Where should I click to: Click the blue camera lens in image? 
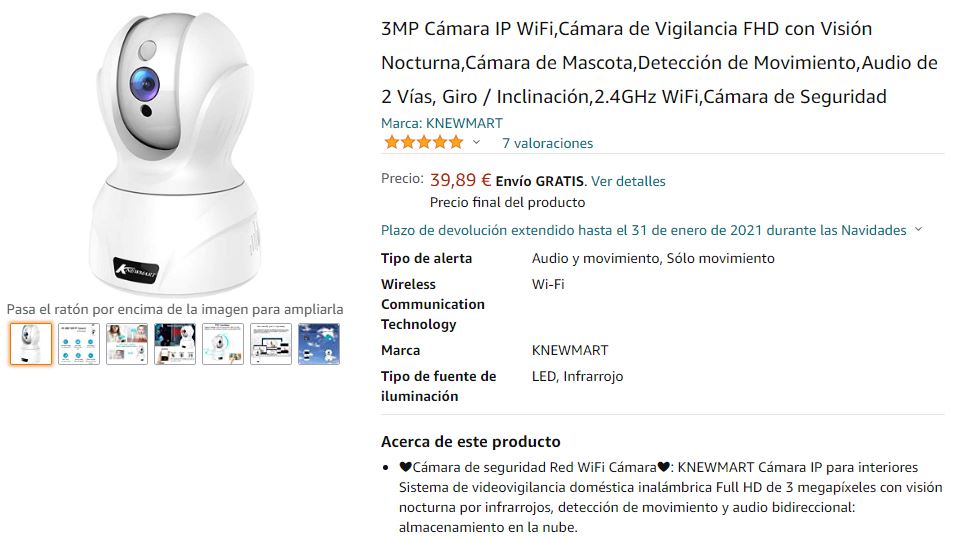pyautogui.click(x=145, y=83)
